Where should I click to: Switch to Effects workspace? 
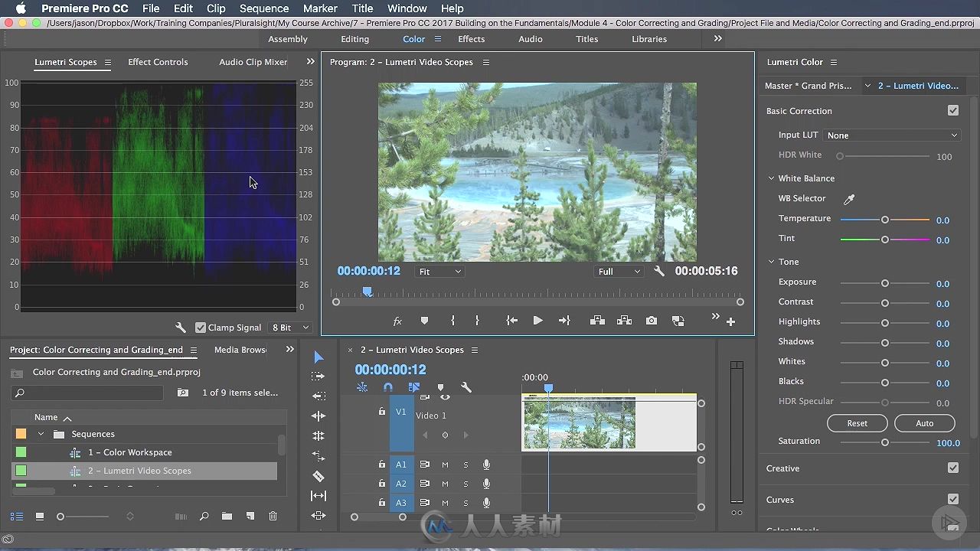[x=471, y=39]
